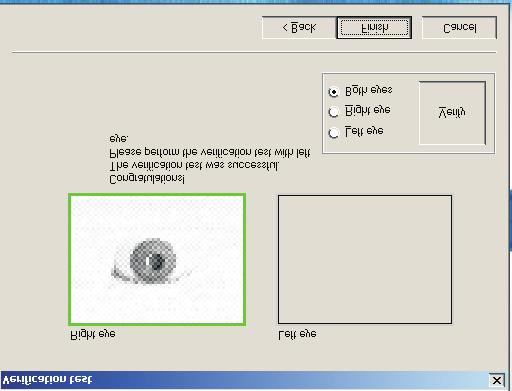Viewport: 512px width, 391px height.
Task: Cancel the verification test dialog
Action: 459,28
